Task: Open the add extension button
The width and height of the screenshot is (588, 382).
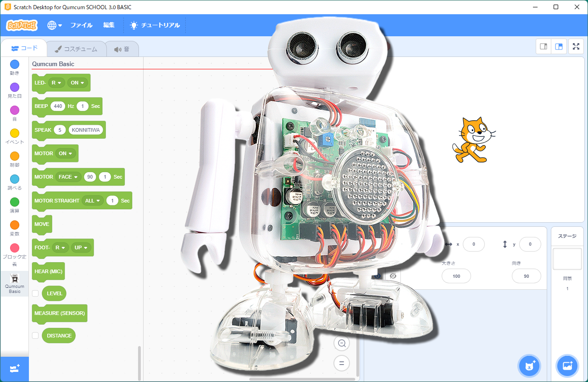Action: click(15, 369)
